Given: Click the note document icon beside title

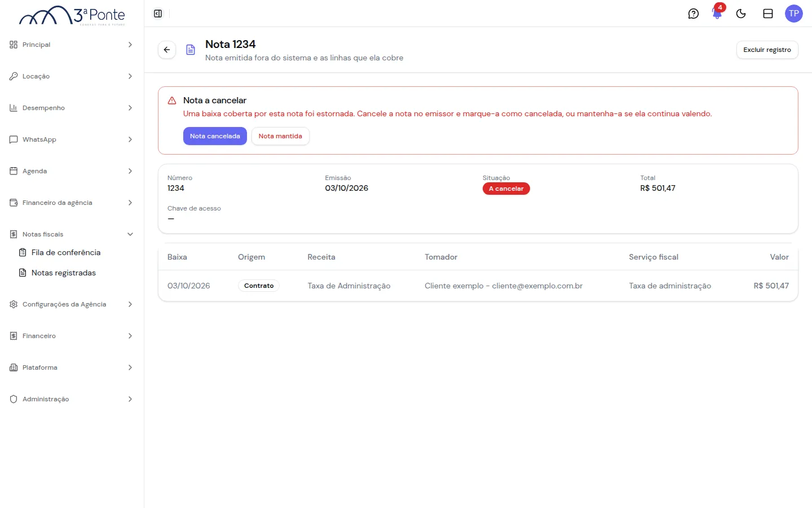Looking at the screenshot, I should pos(191,50).
